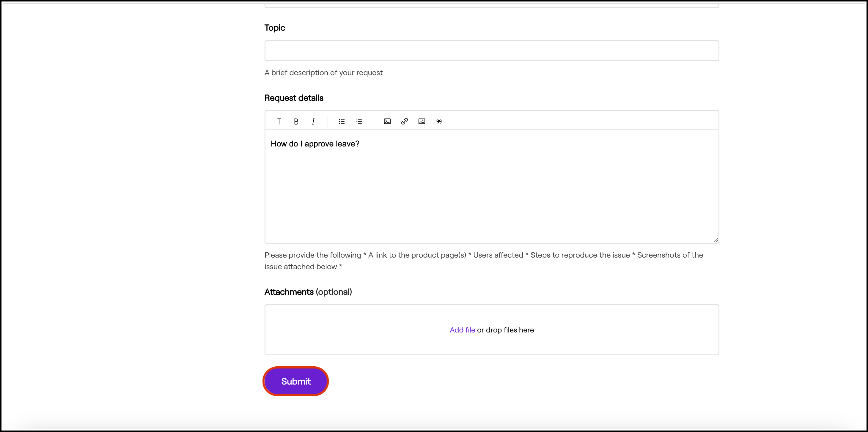Insert a code block
The width and height of the screenshot is (868, 432).
[x=387, y=122]
